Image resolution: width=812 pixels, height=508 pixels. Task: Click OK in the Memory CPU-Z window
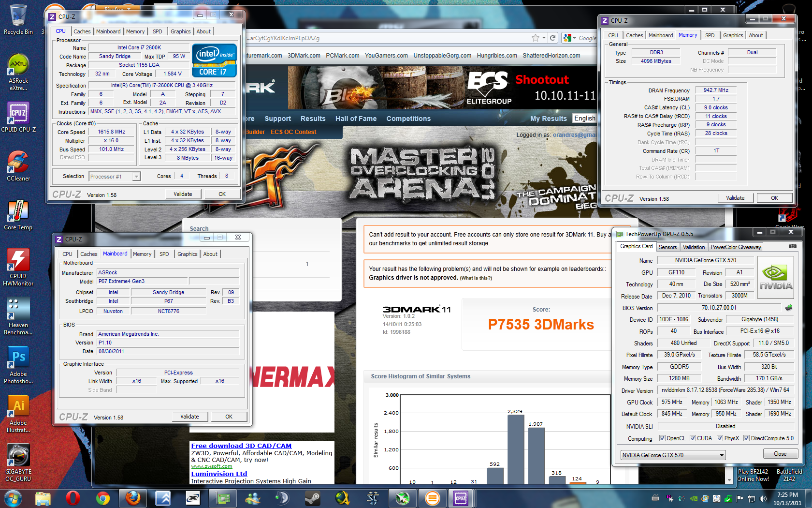pos(774,198)
